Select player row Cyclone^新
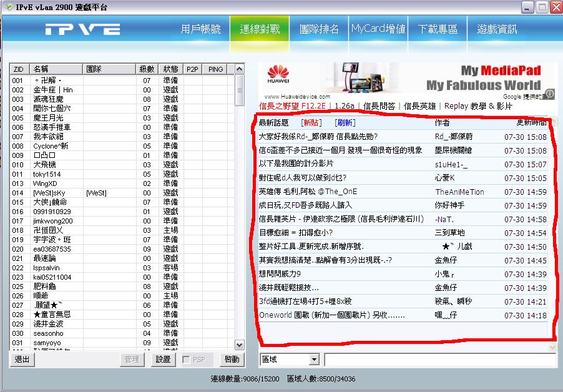 (x=122, y=146)
